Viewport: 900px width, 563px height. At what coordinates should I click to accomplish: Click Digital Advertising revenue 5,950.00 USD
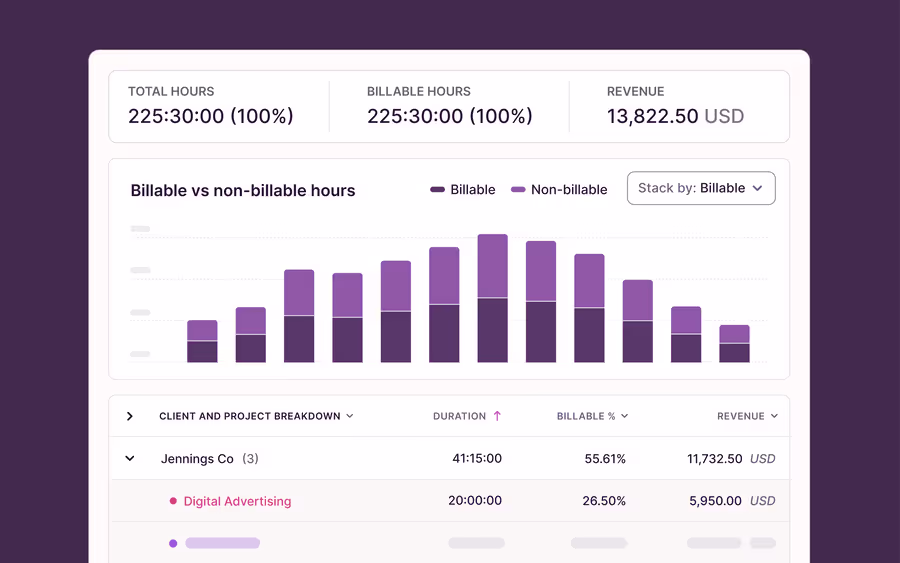point(732,500)
